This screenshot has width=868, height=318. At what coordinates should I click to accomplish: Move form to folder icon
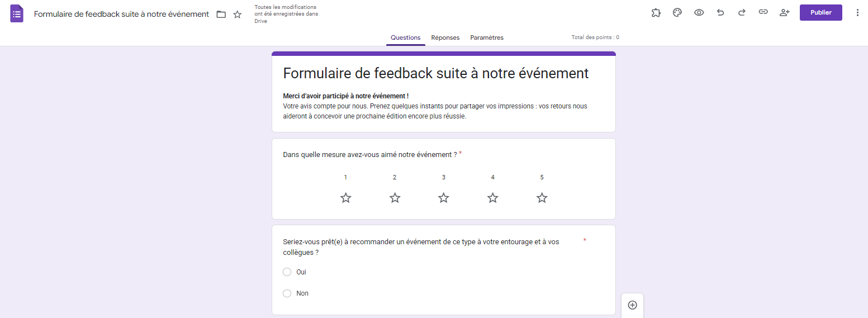pos(221,14)
